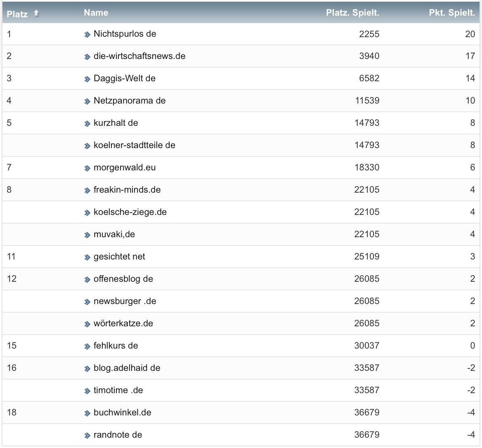Click the arrow icon before kurzhalt de
Image resolution: width=482 pixels, height=448 pixels.
[87, 123]
